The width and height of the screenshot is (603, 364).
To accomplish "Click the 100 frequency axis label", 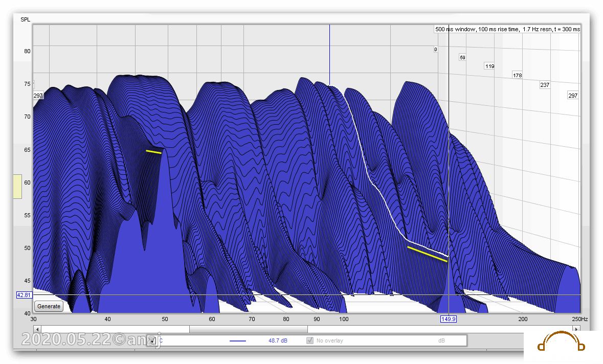I will (x=344, y=319).
